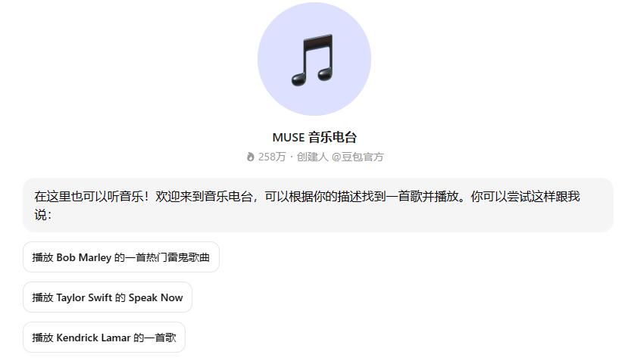Click the 258万 popularity count

(272, 157)
